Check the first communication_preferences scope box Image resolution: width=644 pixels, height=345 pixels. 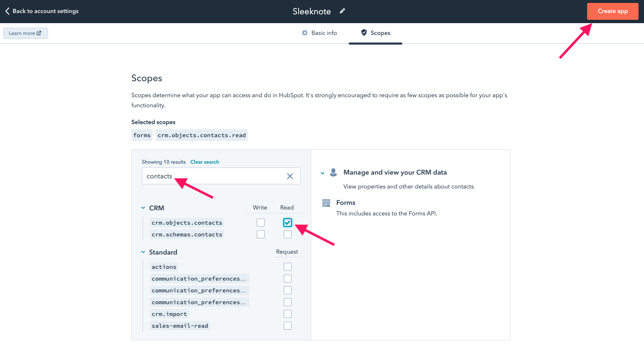point(288,279)
